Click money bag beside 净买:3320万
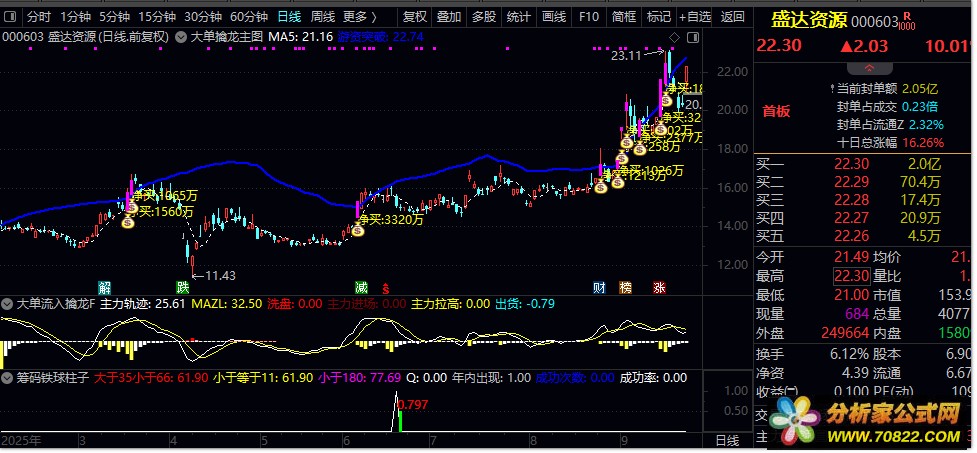The height and width of the screenshot is (453, 977). pos(358,231)
